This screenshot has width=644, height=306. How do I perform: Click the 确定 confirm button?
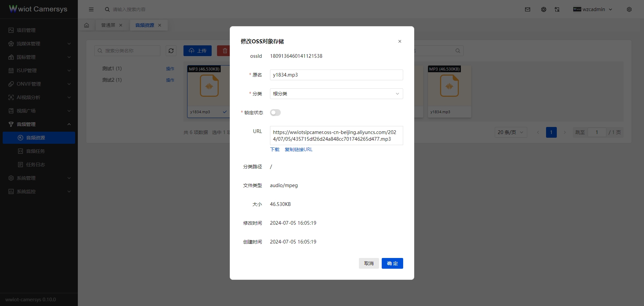pos(392,263)
